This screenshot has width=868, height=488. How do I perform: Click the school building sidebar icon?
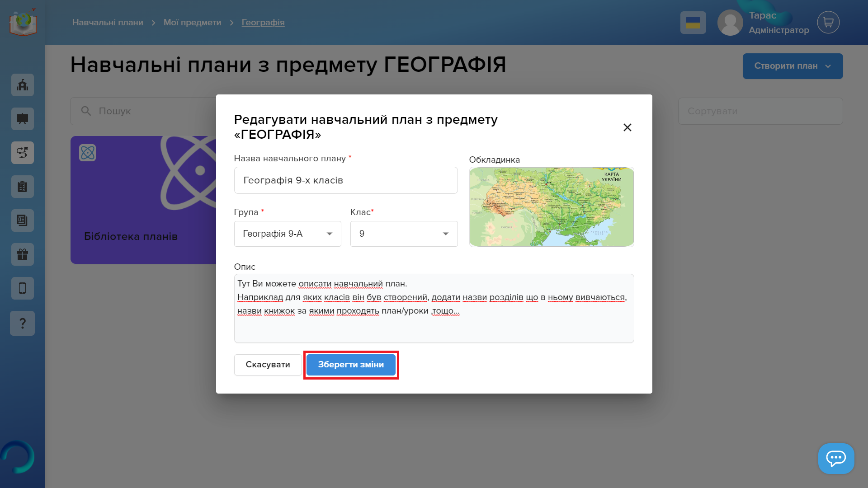click(23, 85)
